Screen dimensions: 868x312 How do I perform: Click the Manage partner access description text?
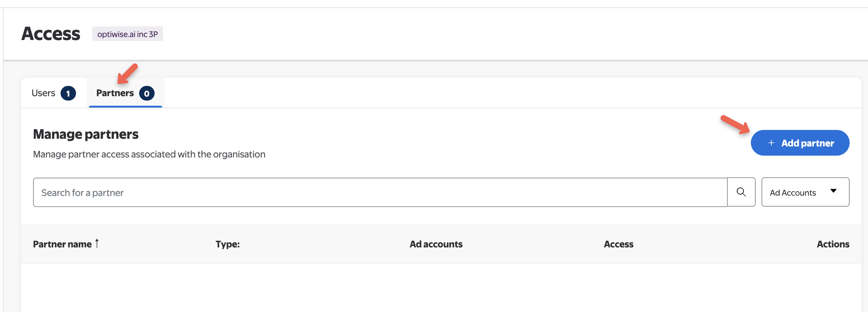pos(149,154)
